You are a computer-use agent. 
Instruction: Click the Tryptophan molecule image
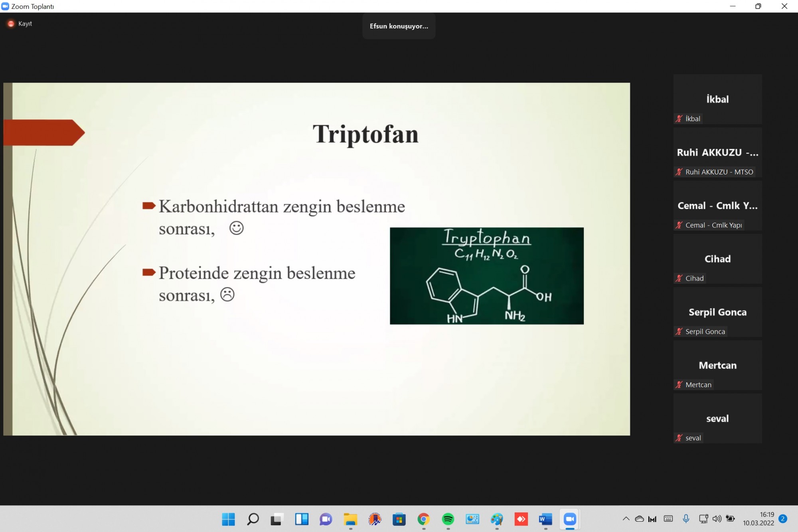486,276
